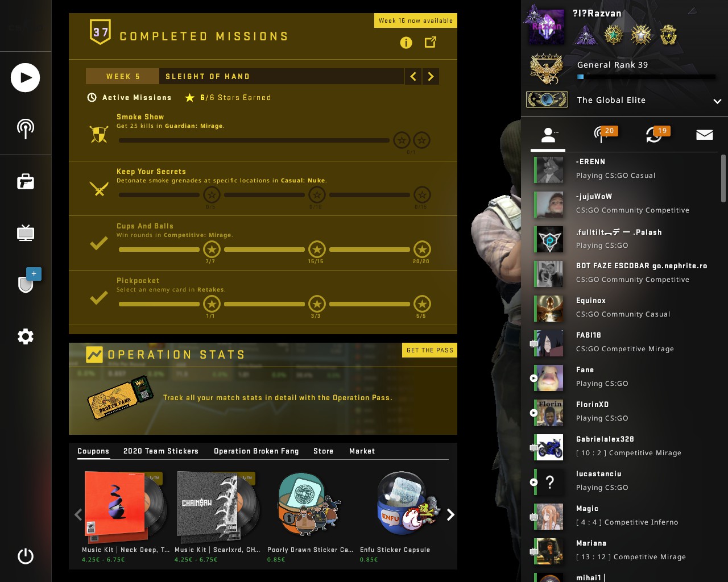Open the mission info icon
Viewport: 728px width, 582px height.
pos(406,43)
